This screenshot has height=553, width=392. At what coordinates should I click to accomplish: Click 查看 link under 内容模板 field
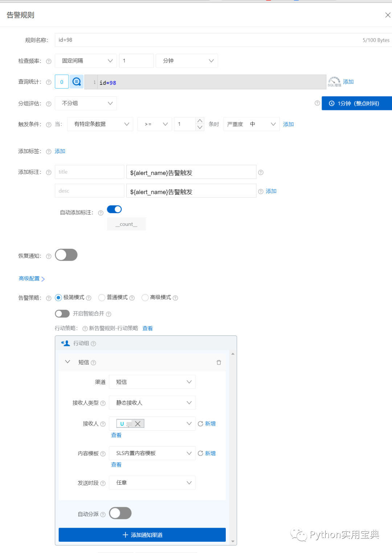click(x=117, y=464)
